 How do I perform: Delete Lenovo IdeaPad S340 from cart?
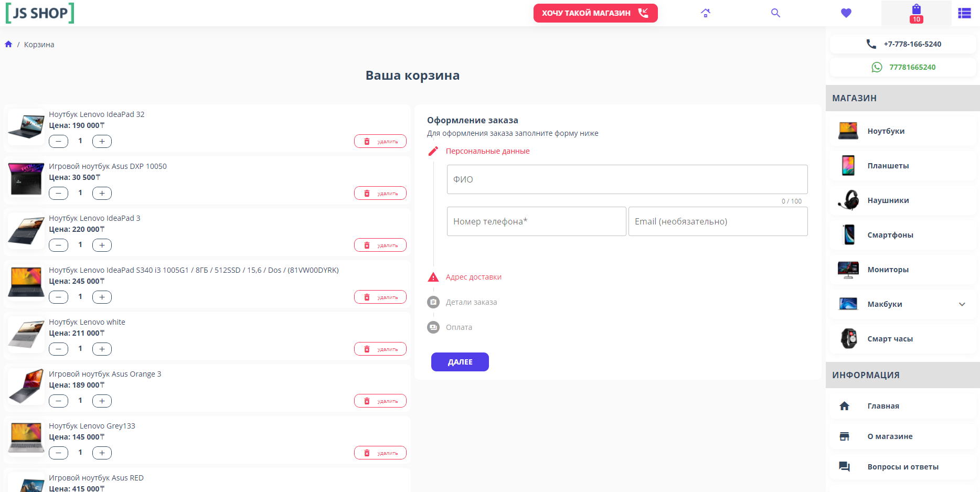pos(380,297)
